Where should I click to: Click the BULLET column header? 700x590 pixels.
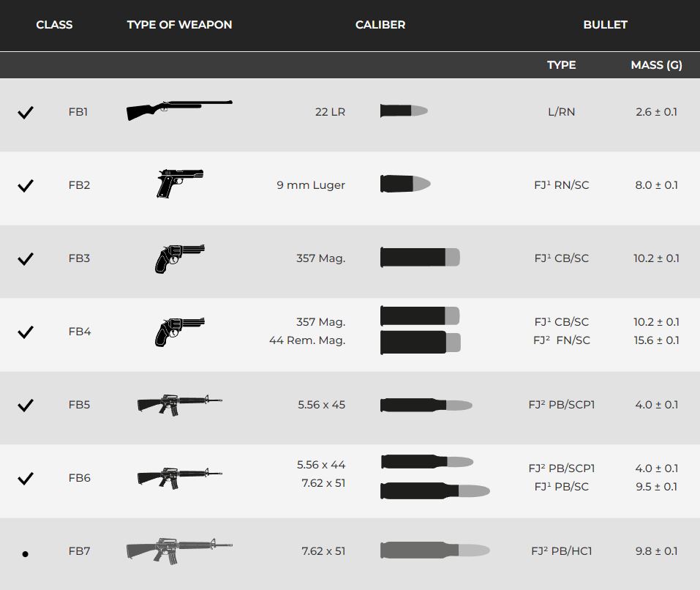point(605,25)
